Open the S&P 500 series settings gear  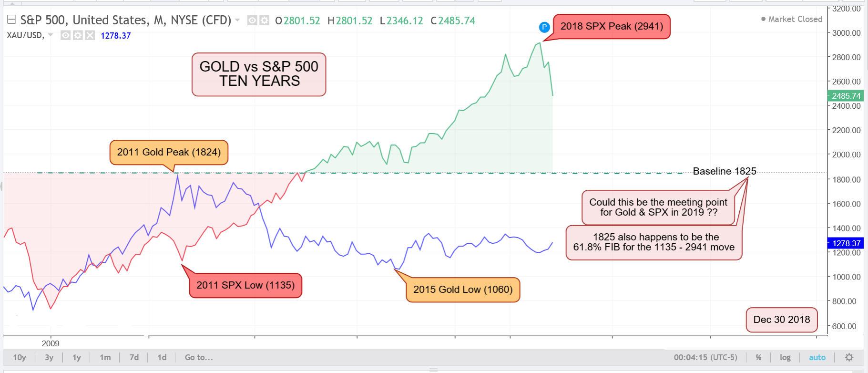tap(264, 21)
